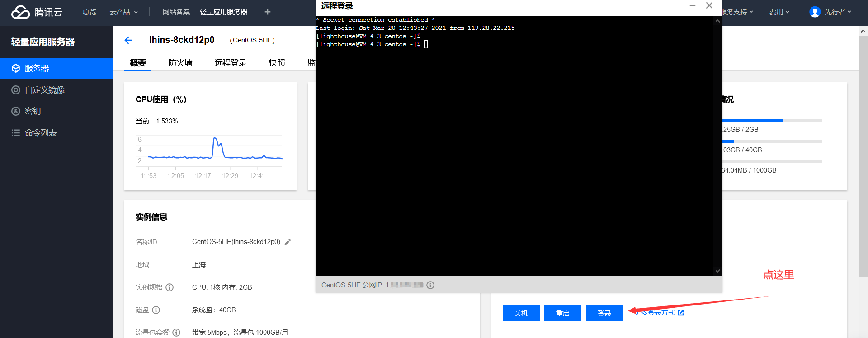Viewport: 868px width, 338px height.
Task: Show info icon next to 流量包套餐
Action: coord(176,333)
